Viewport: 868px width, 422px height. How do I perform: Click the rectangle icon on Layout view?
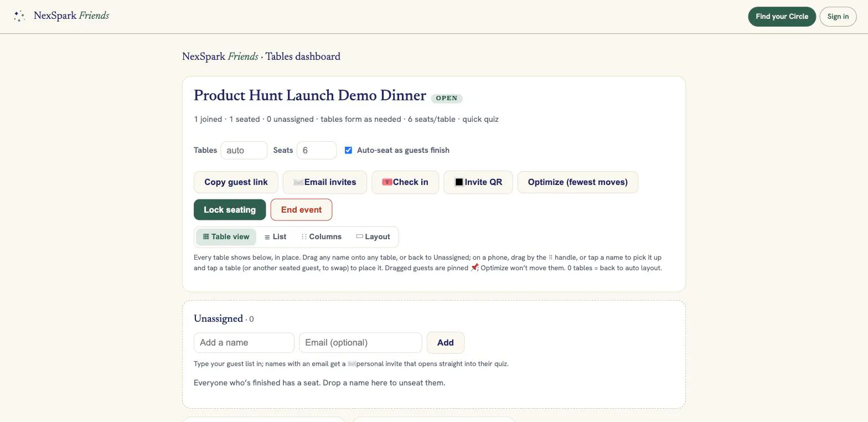359,236
